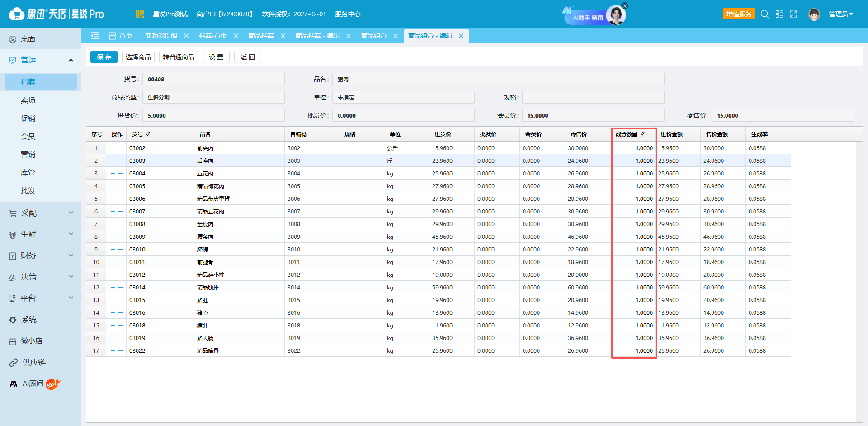Viewport: 868px width, 426px height.
Task: Select the 精品肋排 product name cell
Action: pyautogui.click(x=240, y=287)
